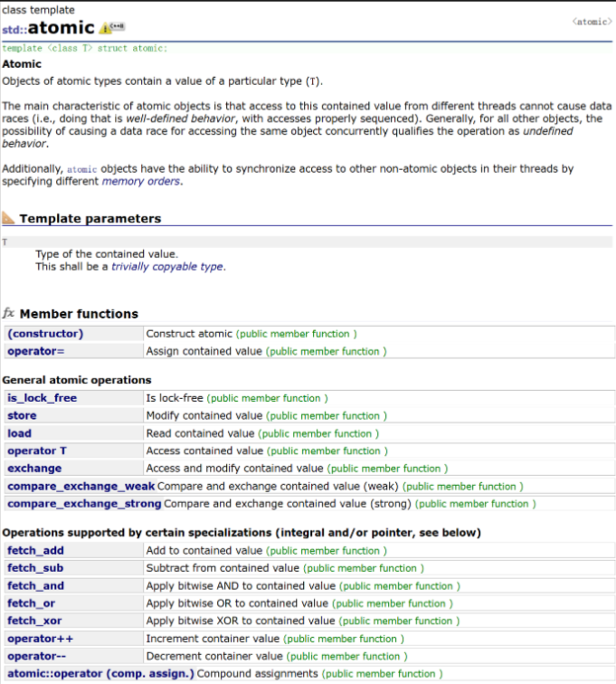
Task: Open the load member function link
Action: click(x=19, y=433)
